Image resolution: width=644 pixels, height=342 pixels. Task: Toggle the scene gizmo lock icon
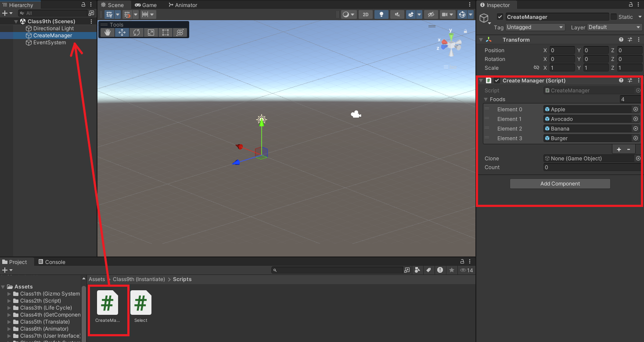[x=465, y=31]
